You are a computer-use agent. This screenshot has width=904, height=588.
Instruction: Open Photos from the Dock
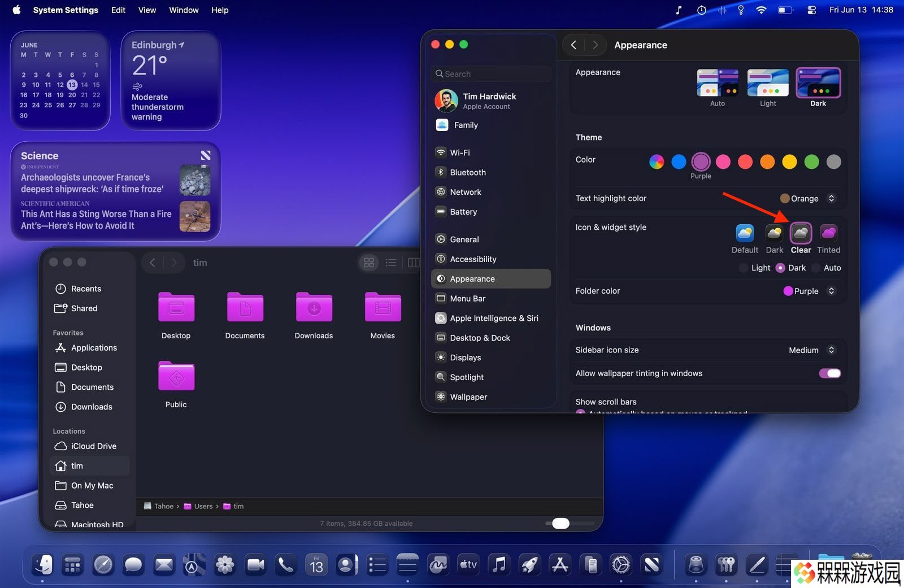[x=225, y=564]
